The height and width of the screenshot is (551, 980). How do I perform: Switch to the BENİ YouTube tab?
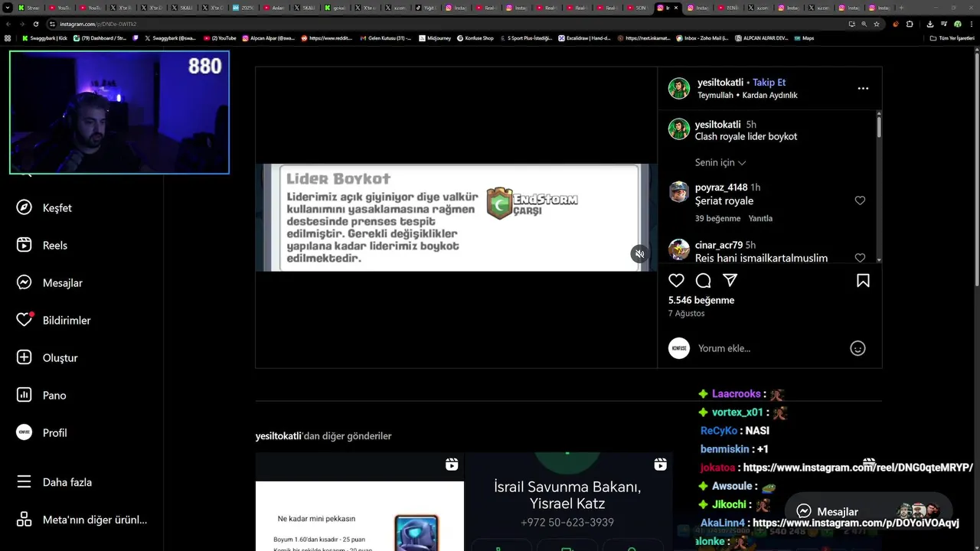728,8
